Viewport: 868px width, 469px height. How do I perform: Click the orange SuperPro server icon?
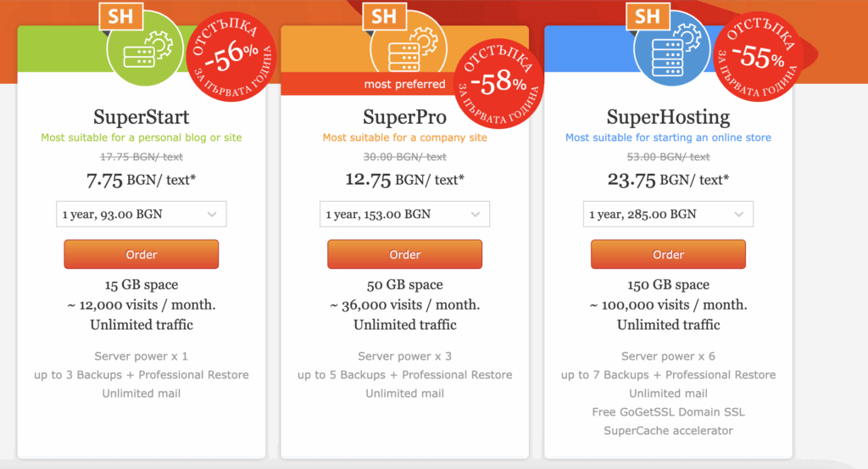click(x=404, y=49)
